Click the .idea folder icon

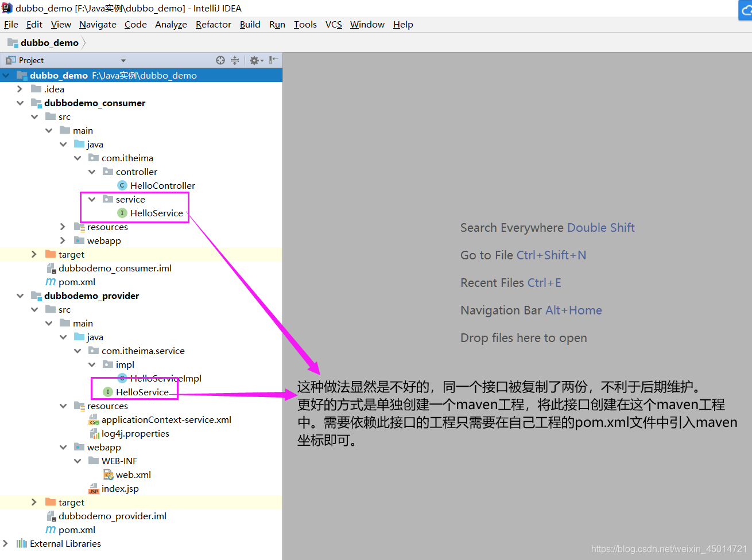coord(36,89)
